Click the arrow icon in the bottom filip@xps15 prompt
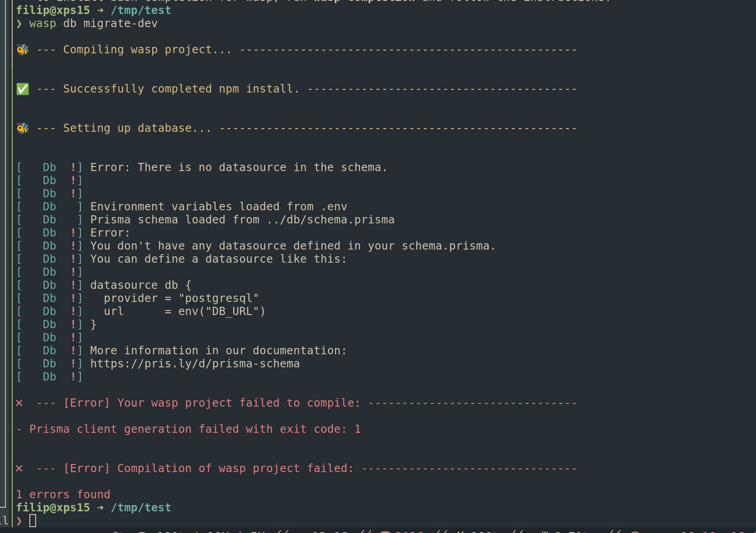The image size is (756, 533). pos(100,508)
